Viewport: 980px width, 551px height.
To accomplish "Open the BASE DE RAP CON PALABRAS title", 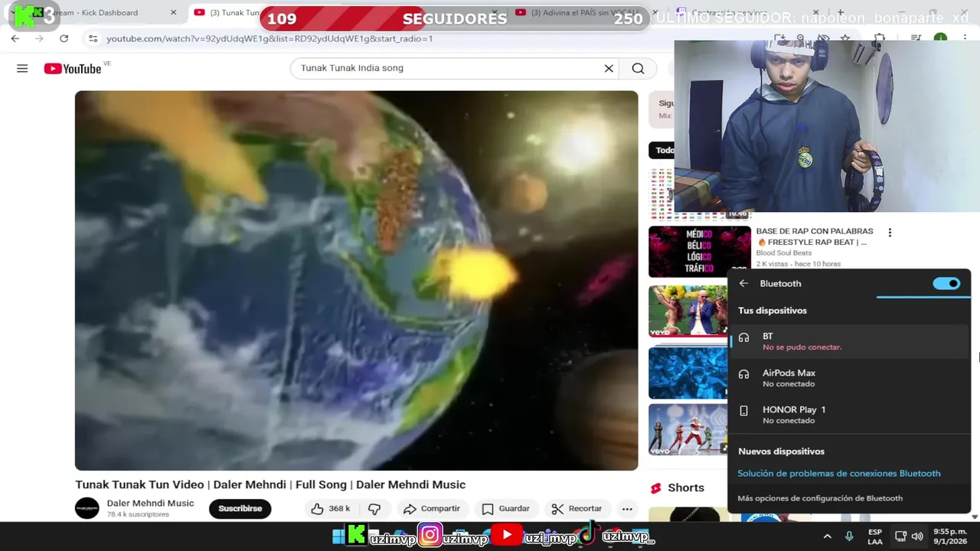I will click(x=815, y=236).
